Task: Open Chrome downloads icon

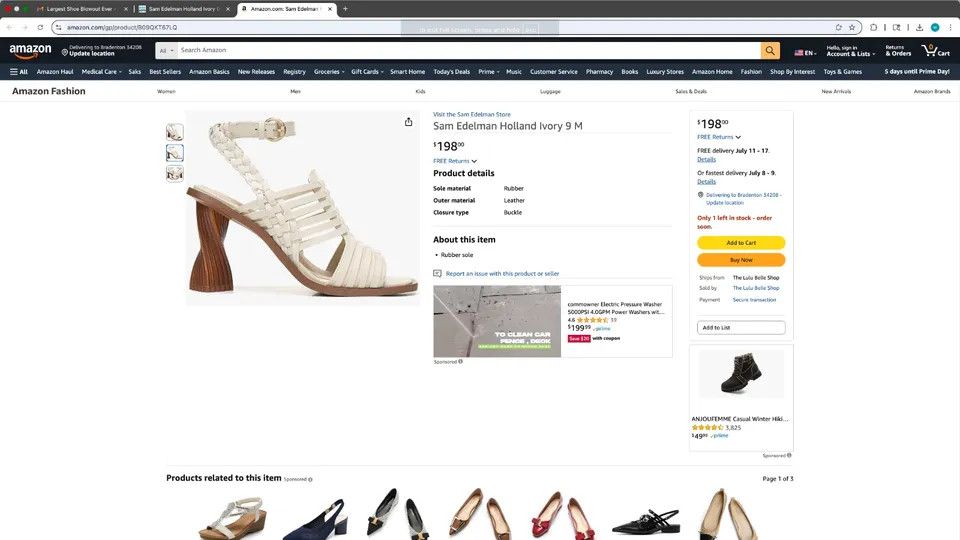Action: [919, 27]
